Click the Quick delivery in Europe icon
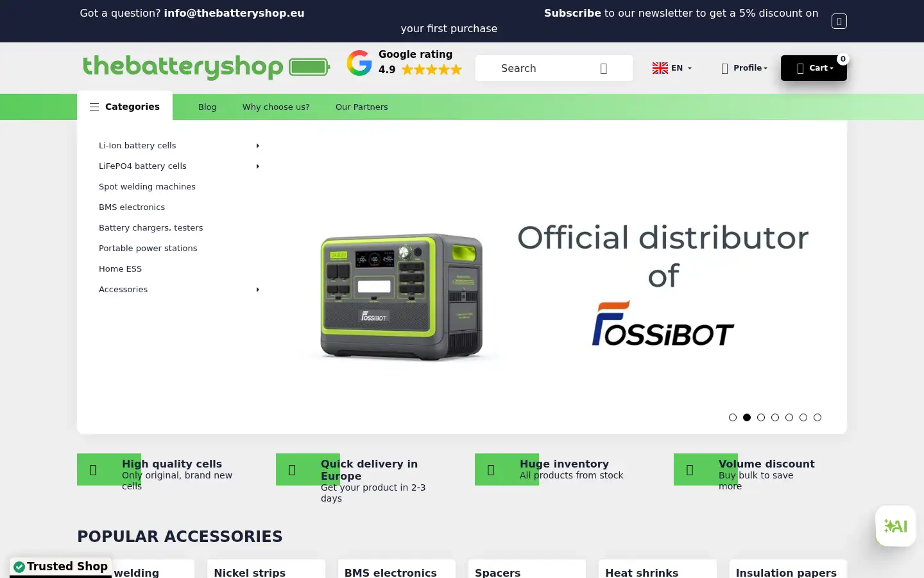 (292, 469)
